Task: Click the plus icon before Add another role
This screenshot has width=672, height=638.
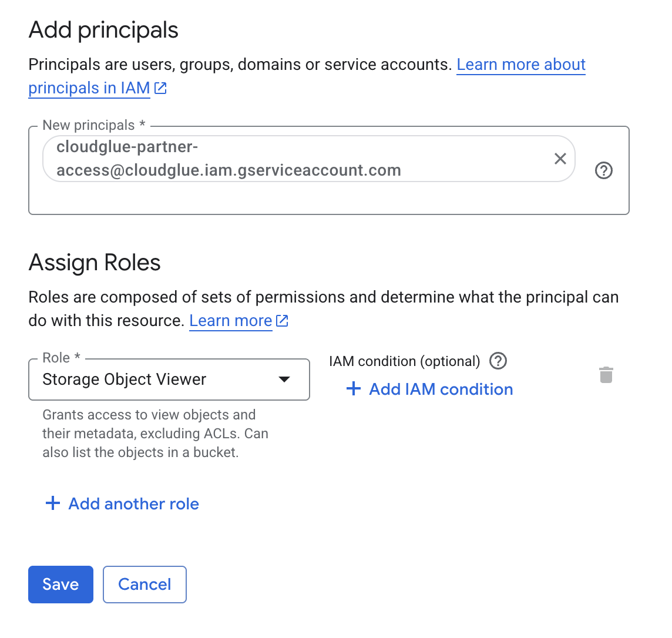Action: point(52,503)
